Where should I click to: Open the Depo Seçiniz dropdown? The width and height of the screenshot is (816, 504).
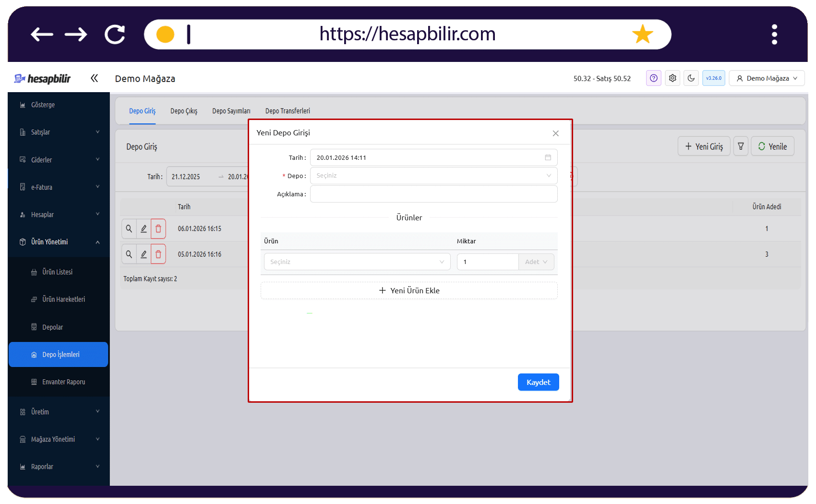(x=433, y=176)
